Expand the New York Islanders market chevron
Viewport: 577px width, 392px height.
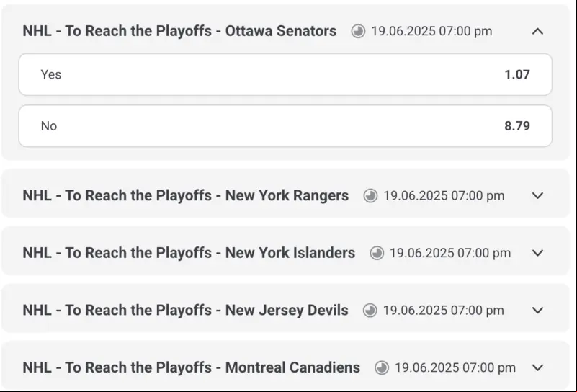pos(537,253)
